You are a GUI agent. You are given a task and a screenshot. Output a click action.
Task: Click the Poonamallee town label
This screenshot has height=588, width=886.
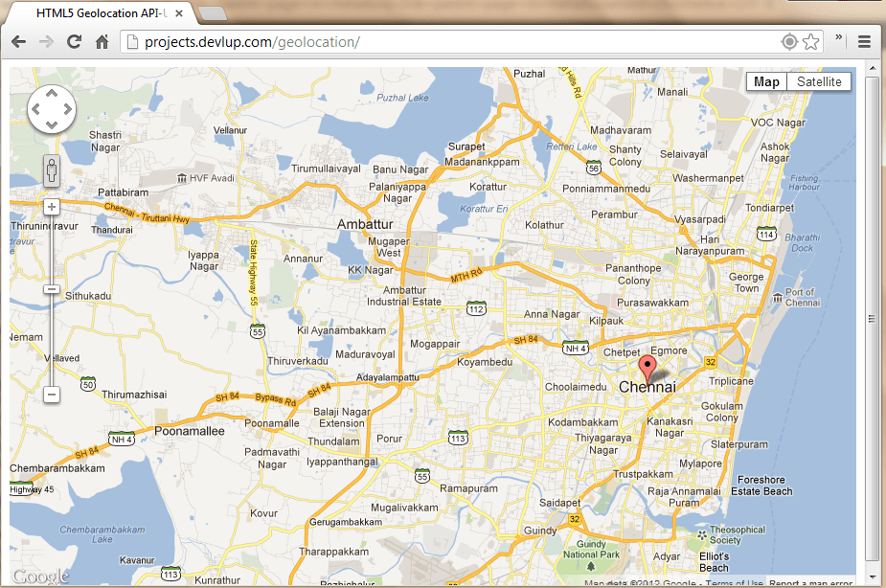point(190,431)
